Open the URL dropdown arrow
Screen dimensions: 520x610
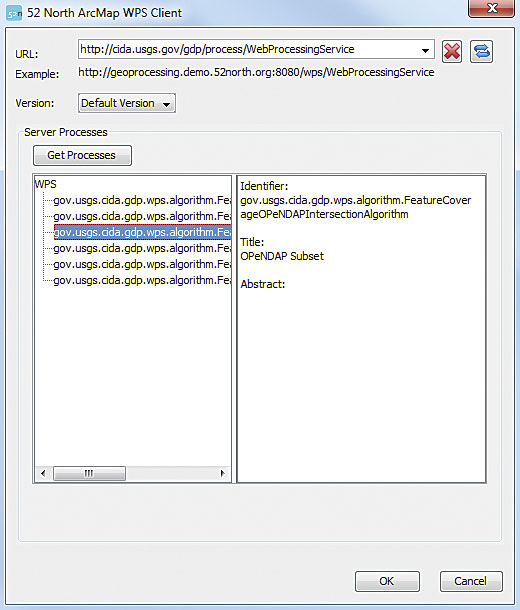coord(425,50)
